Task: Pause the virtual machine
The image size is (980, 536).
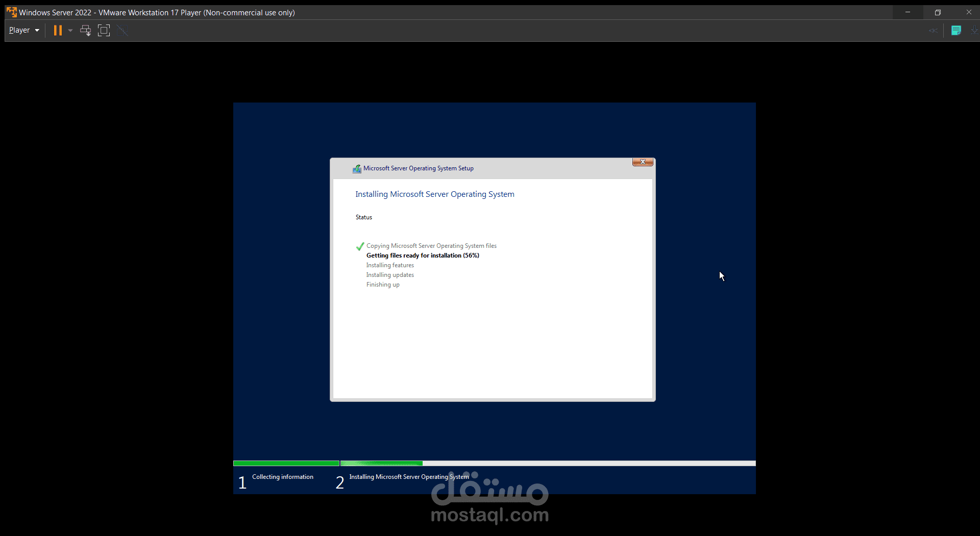Action: pyautogui.click(x=58, y=31)
